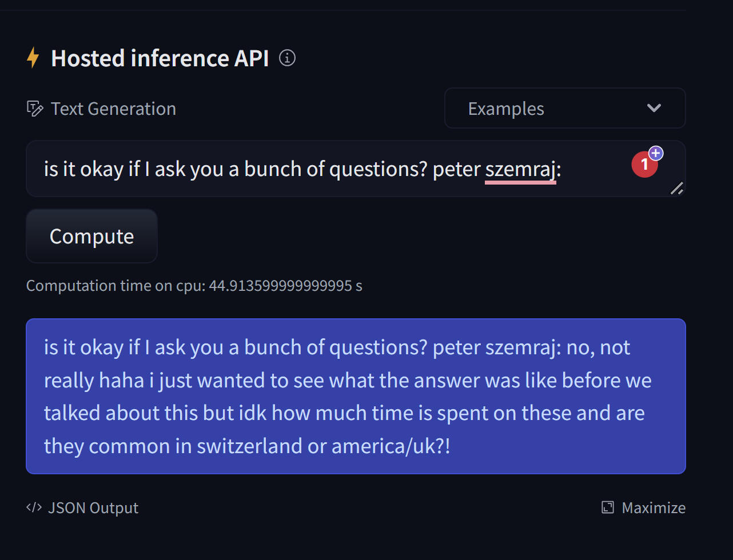This screenshot has width=733, height=560.
Task: Click the Hosted inference API heading
Action: point(160,58)
